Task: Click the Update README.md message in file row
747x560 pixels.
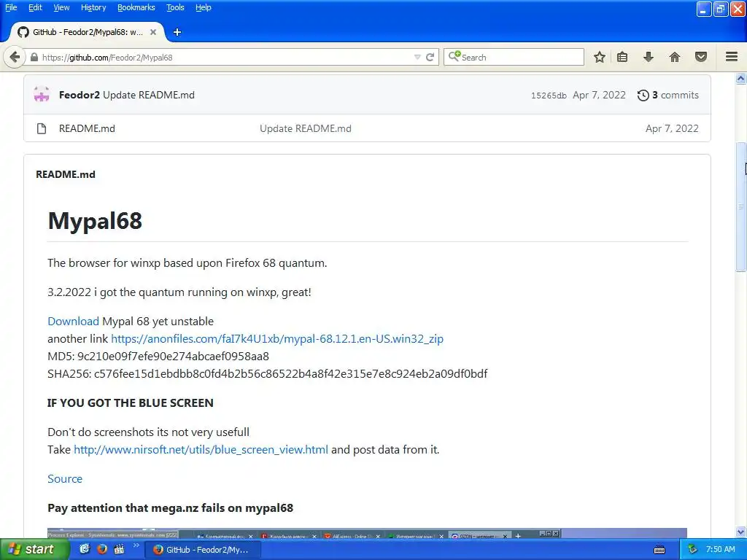Action: pos(306,128)
